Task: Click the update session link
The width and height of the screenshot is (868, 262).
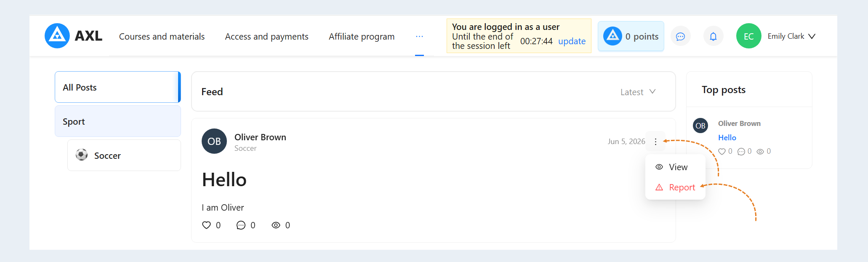Action: coord(572,41)
